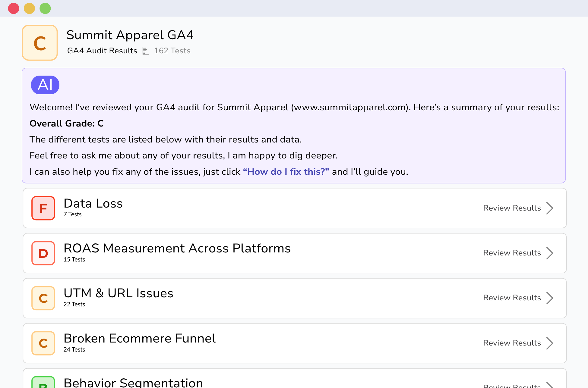The width and height of the screenshot is (588, 388).
Task: Click the 162 Tests count label
Action: (172, 51)
